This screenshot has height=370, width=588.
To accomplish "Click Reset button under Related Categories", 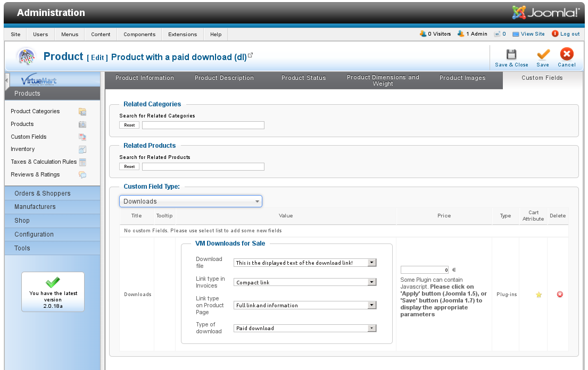I will coord(129,125).
